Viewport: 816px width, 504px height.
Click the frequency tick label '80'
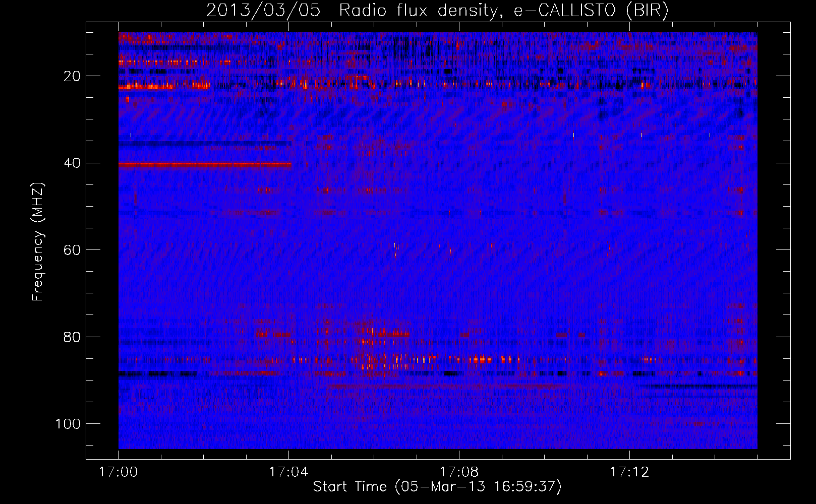tap(73, 337)
